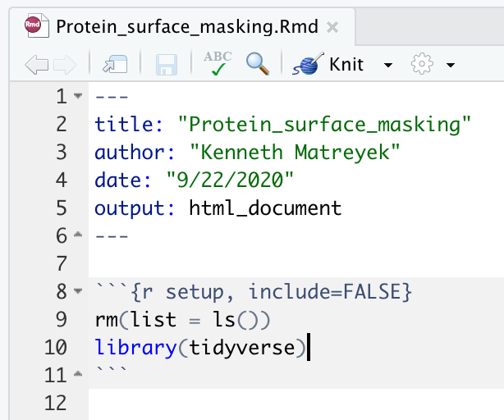Close the Protein_surface_masking.Rmd tab
Image resolution: width=504 pixels, height=420 pixels.
[332, 27]
